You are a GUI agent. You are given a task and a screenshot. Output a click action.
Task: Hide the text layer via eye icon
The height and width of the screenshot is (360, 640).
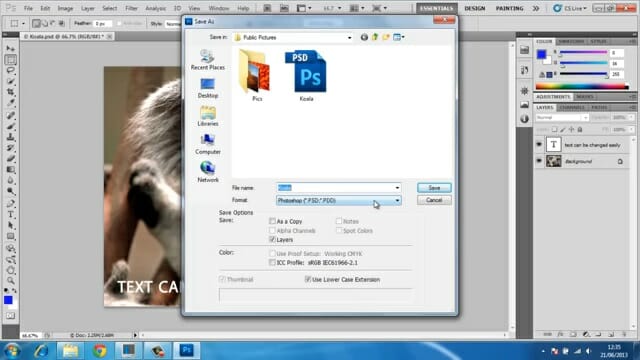(539, 144)
